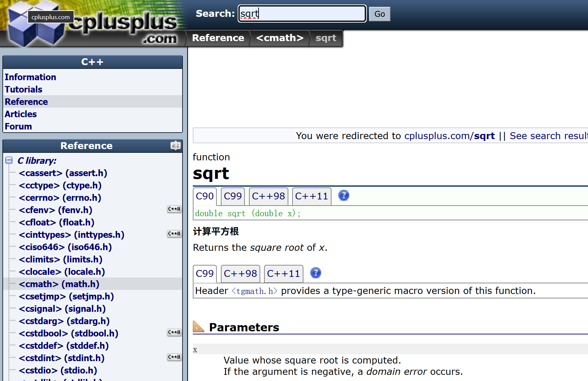
Task: Click the C++11 badge next to cinttypes
Action: [x=174, y=234]
